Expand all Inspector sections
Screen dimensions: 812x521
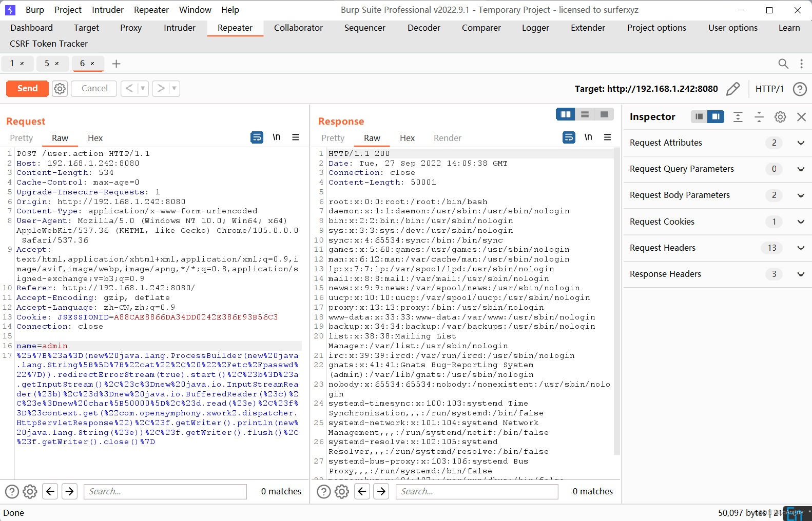point(738,117)
